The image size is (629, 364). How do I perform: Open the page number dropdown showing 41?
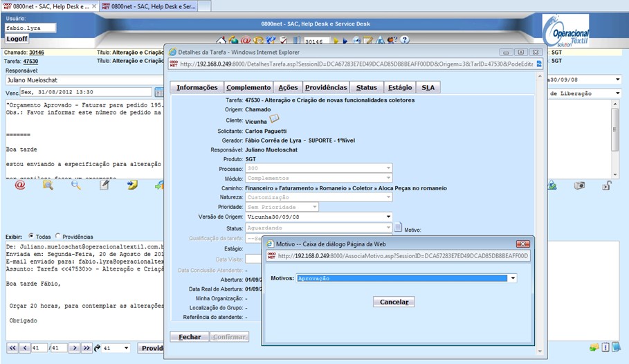click(x=125, y=348)
